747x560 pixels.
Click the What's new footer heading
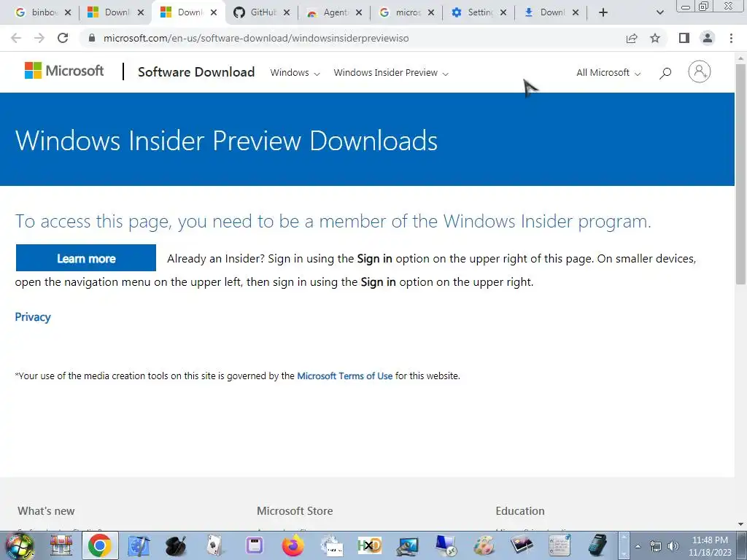click(46, 511)
